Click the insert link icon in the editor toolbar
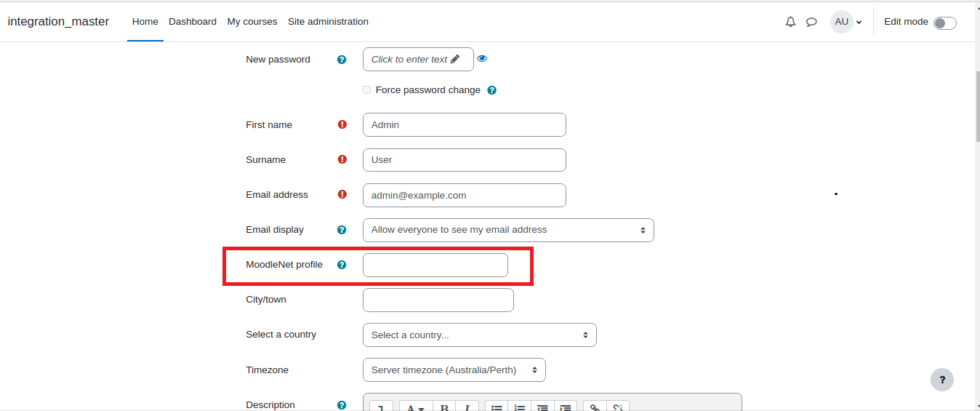This screenshot has width=980, height=411. [x=595, y=407]
